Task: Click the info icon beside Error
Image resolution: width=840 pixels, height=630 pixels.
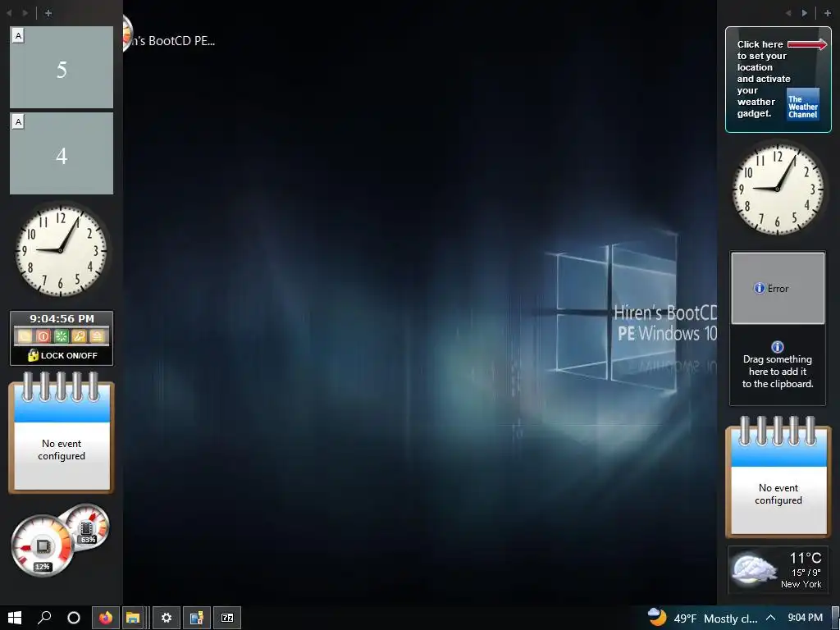Action: point(760,288)
